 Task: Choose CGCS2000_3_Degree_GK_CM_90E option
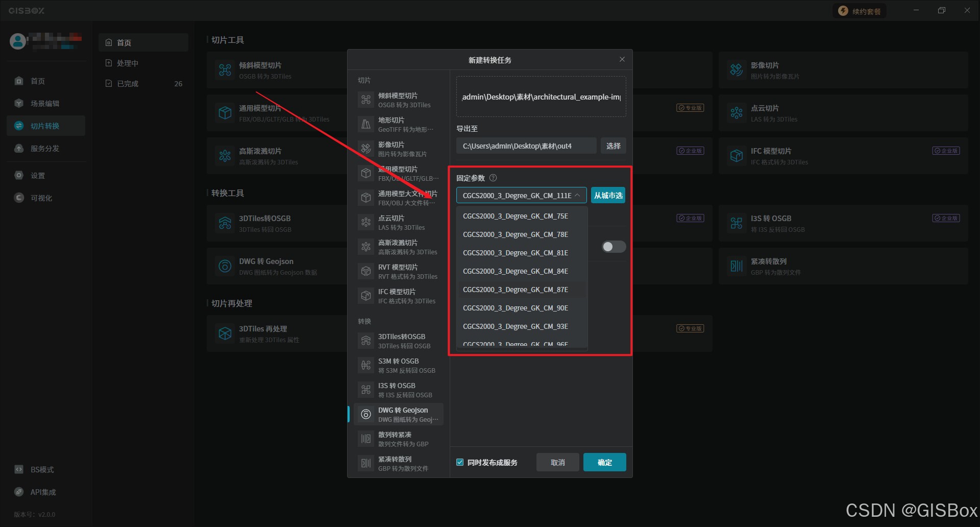coord(522,308)
